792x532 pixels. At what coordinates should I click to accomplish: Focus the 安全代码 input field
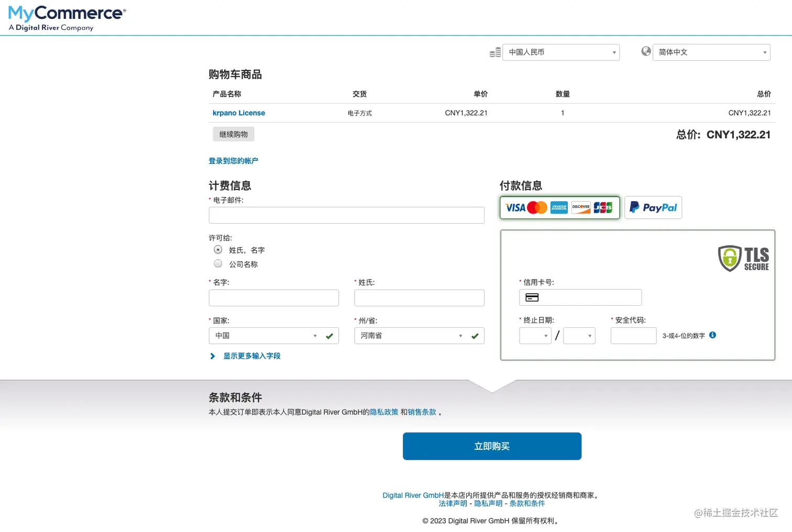(634, 336)
